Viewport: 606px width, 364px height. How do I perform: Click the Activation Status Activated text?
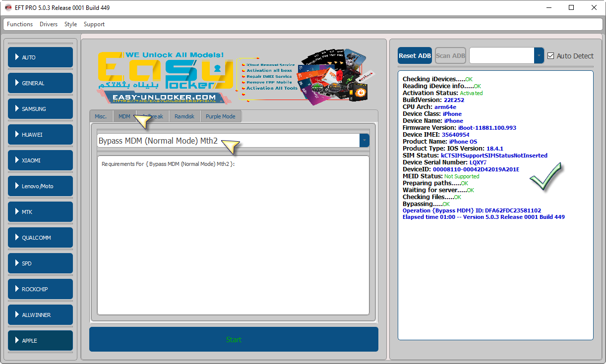(x=471, y=93)
